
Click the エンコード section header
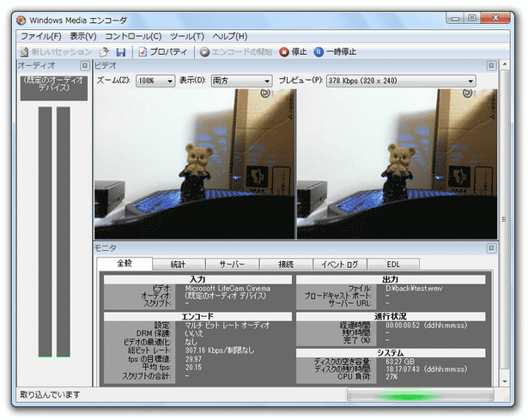pyautogui.click(x=197, y=317)
